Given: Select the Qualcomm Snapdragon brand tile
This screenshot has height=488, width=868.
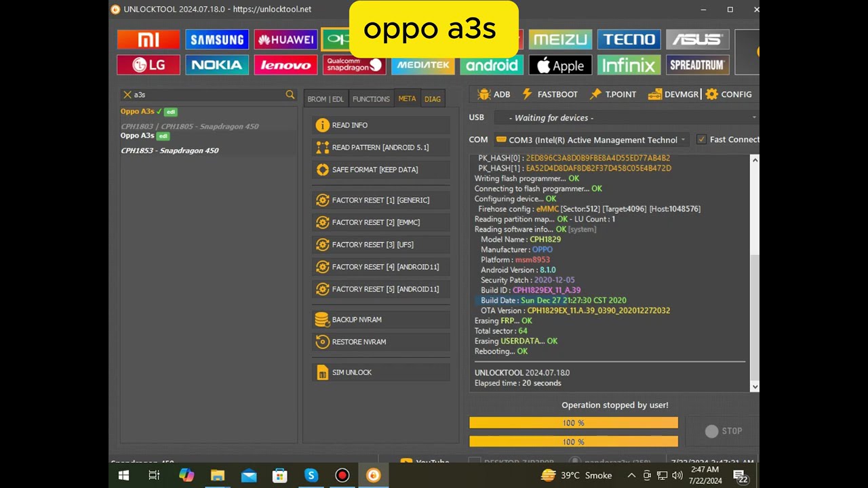Looking at the screenshot, I should coord(354,65).
